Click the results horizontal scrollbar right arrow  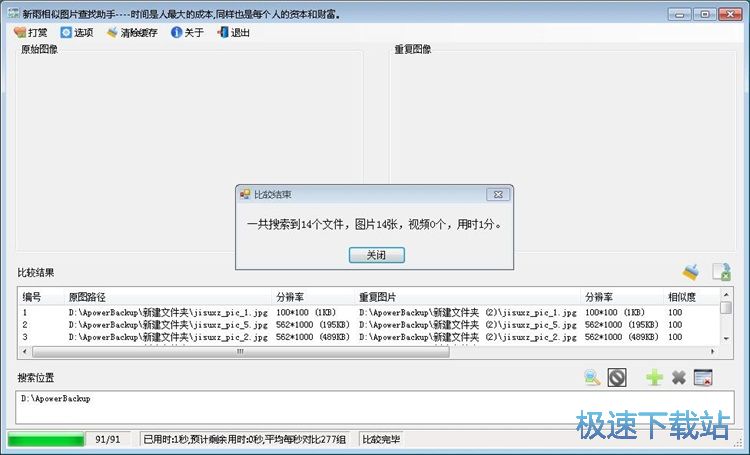coord(711,352)
